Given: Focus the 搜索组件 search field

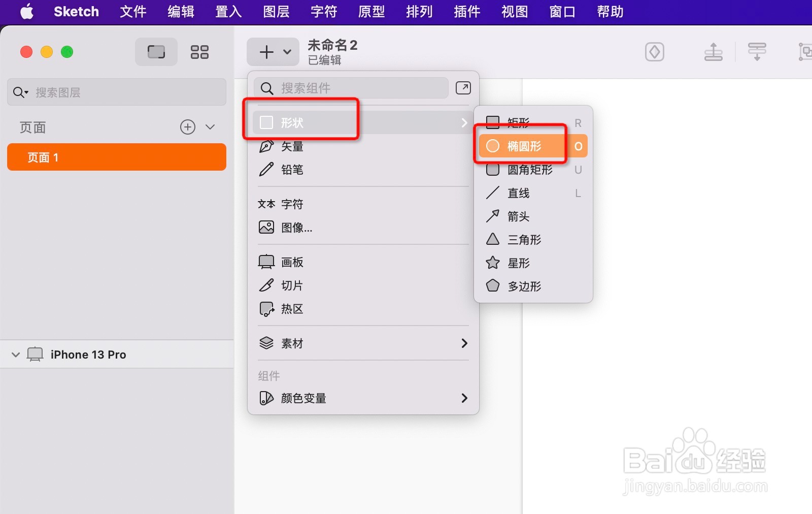Looking at the screenshot, I should (x=351, y=88).
